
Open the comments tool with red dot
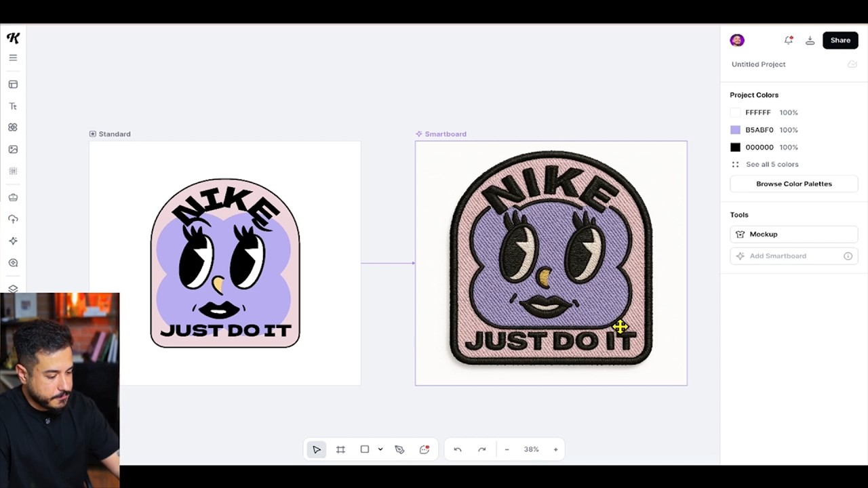(425, 449)
